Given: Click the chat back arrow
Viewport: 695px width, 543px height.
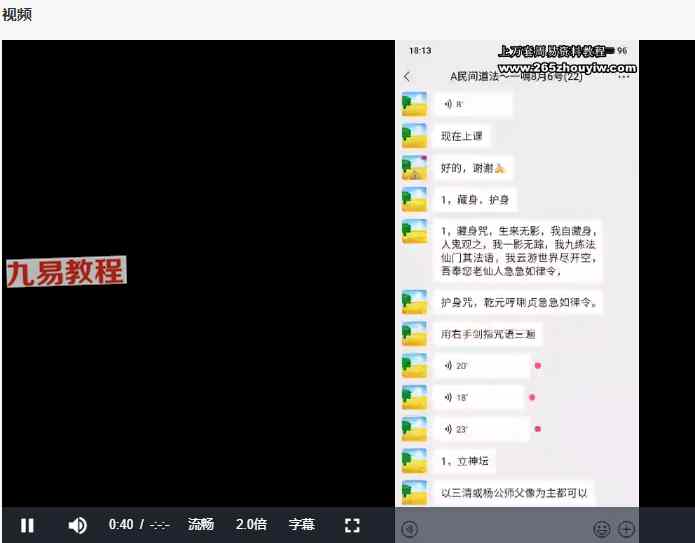Looking at the screenshot, I should click(x=407, y=77).
